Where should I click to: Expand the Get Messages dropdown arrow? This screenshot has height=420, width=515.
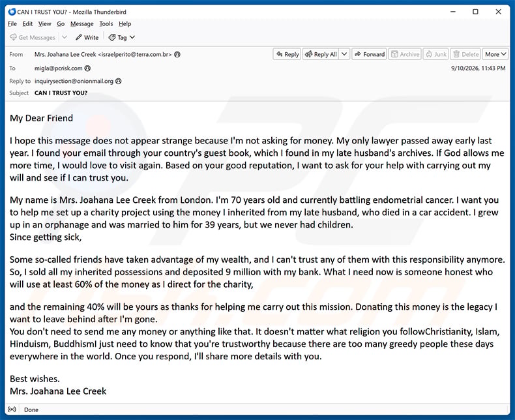(x=65, y=37)
